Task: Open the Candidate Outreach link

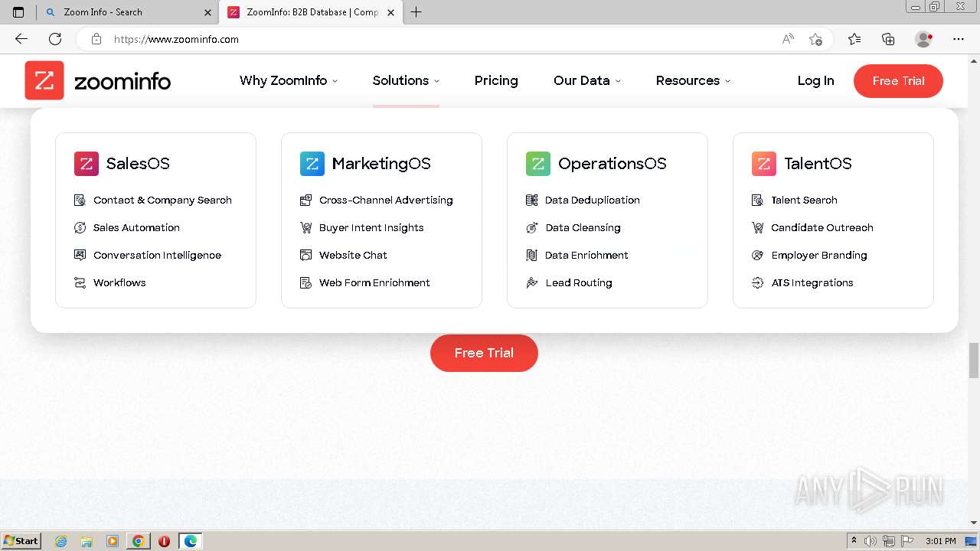Action: (x=822, y=227)
